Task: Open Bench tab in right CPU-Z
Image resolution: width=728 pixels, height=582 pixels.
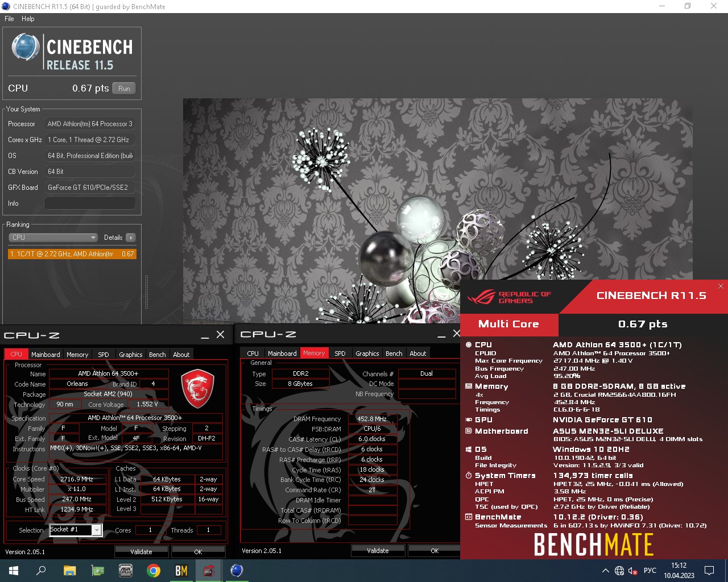Action: point(394,354)
